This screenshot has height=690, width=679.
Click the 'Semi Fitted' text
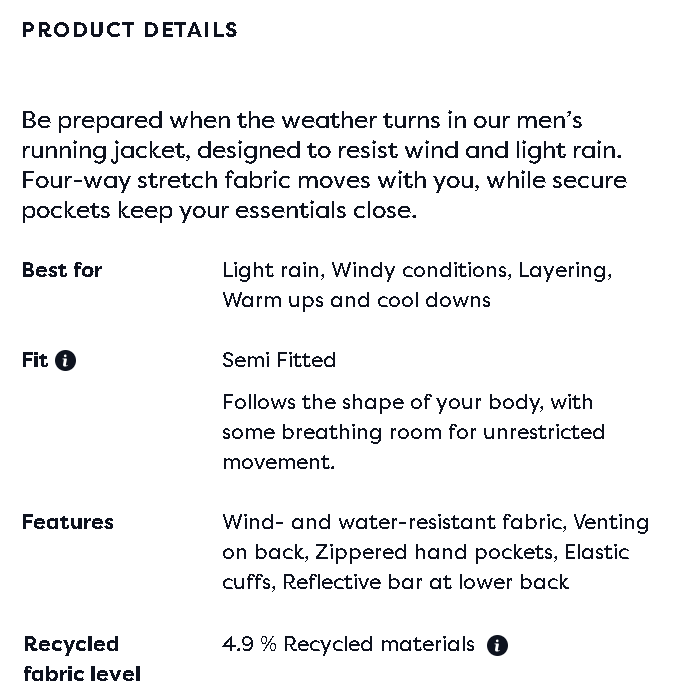pos(279,360)
